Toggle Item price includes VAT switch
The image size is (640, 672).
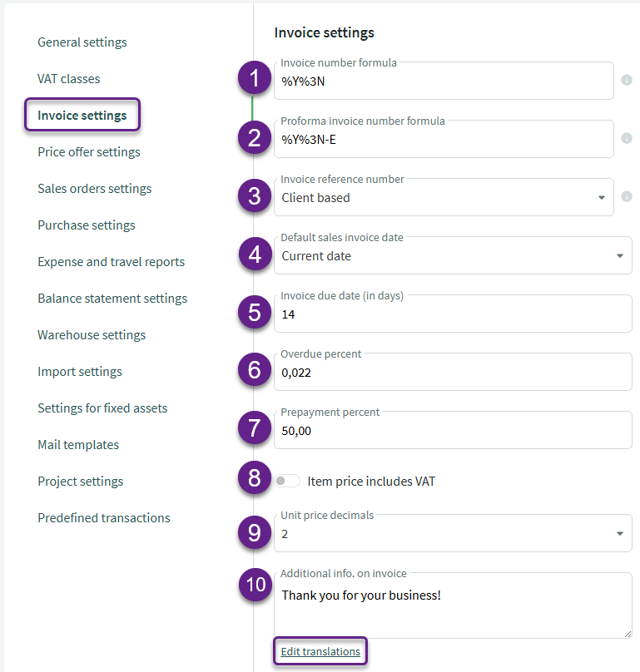pos(287,481)
